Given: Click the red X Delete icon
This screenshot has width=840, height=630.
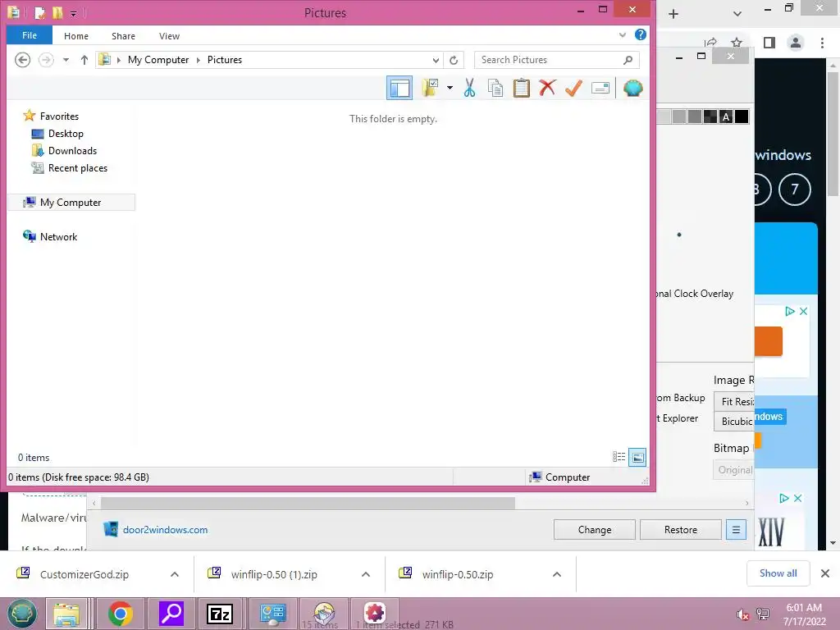Looking at the screenshot, I should tap(547, 88).
